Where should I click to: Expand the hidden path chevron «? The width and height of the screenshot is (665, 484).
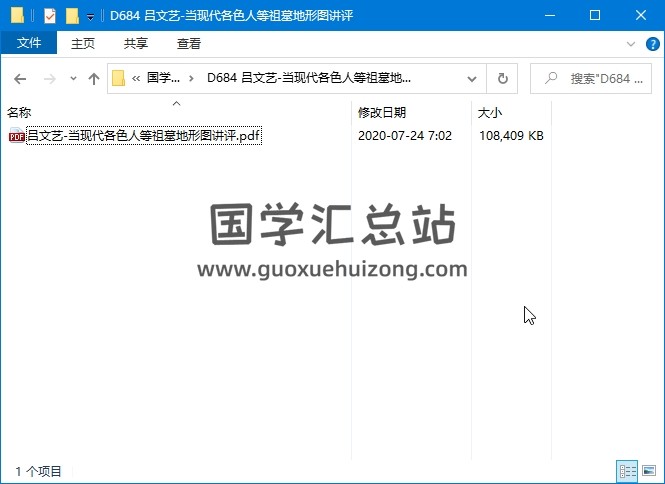[136, 78]
